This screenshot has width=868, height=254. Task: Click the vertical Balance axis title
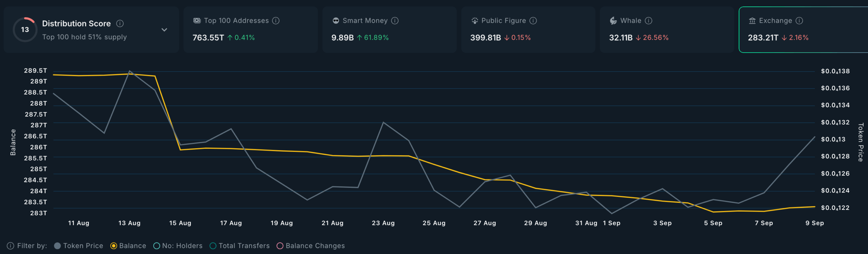(x=13, y=142)
